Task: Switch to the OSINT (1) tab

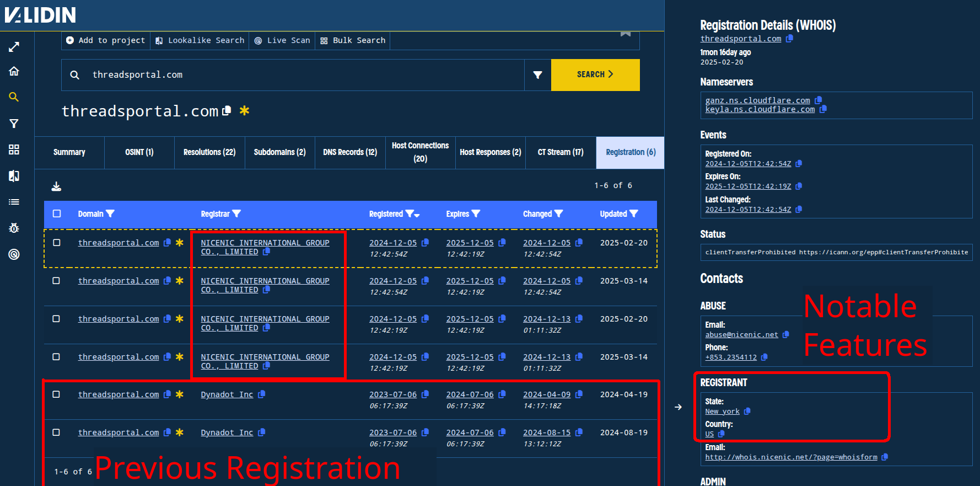Action: click(139, 152)
